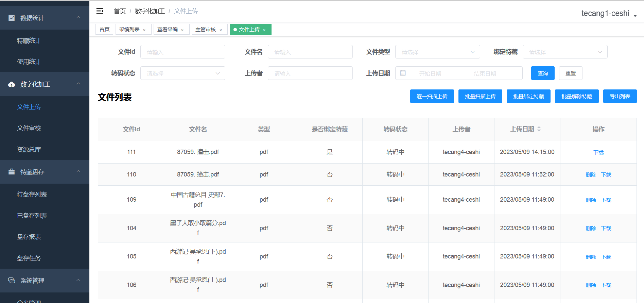
Task: Collapse the 系统管理 menu group
Action: click(x=79, y=280)
